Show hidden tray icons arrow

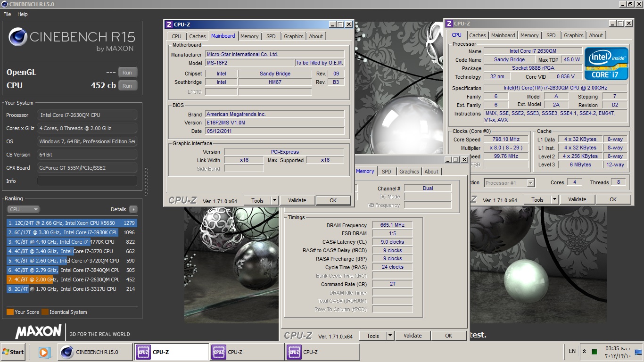585,352
